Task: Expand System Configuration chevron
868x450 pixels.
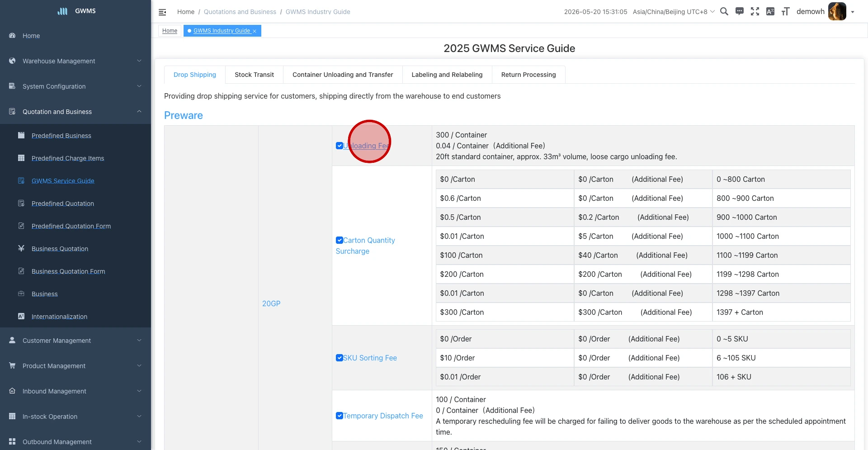Action: pos(139,86)
